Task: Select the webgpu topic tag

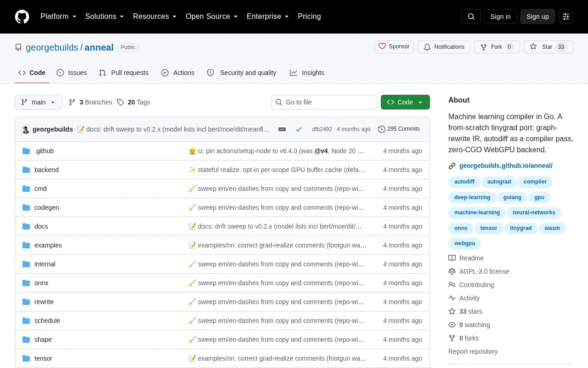Action: (x=464, y=243)
